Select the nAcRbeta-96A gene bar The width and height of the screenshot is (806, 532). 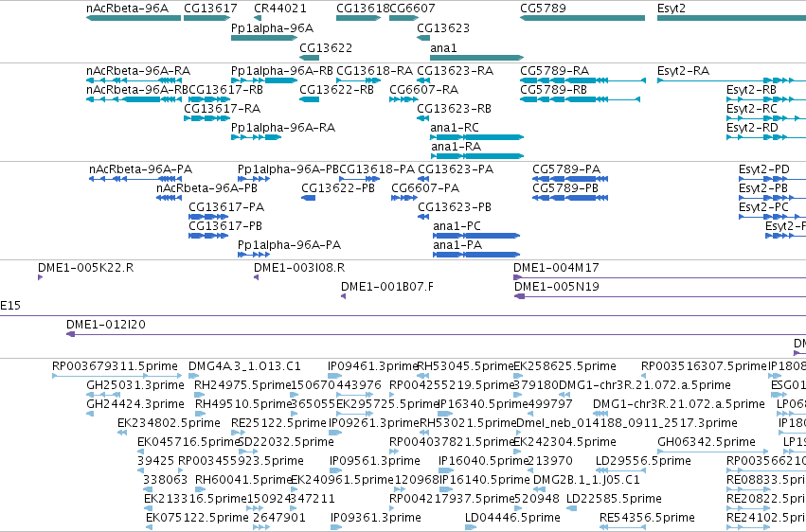pyautogui.click(x=134, y=18)
